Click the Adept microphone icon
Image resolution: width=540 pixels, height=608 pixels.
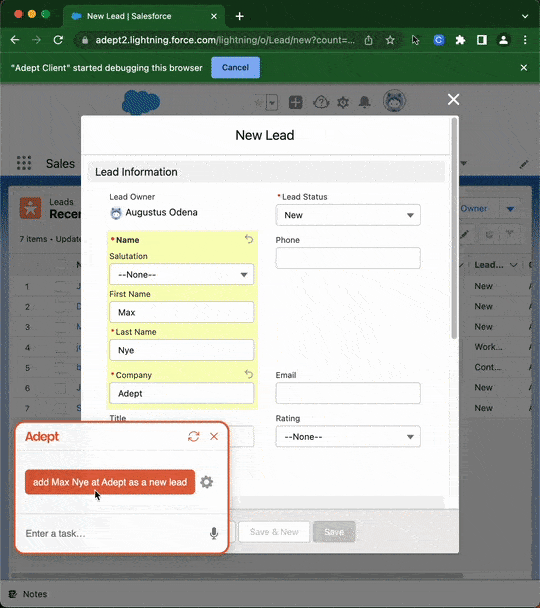(214, 534)
